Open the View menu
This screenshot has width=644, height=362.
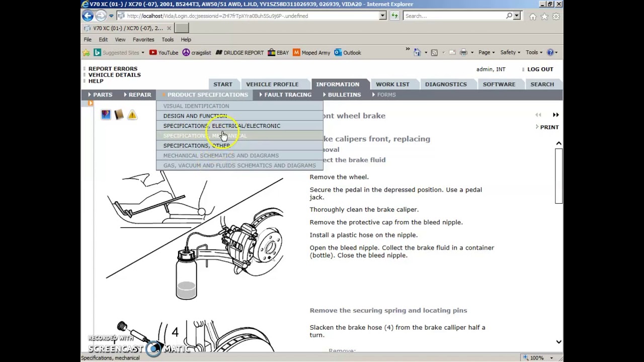(120, 39)
